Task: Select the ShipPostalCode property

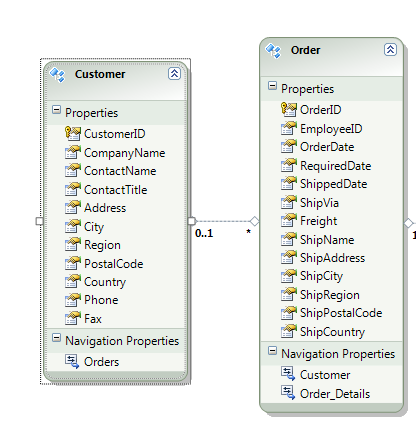Action: tap(331, 313)
